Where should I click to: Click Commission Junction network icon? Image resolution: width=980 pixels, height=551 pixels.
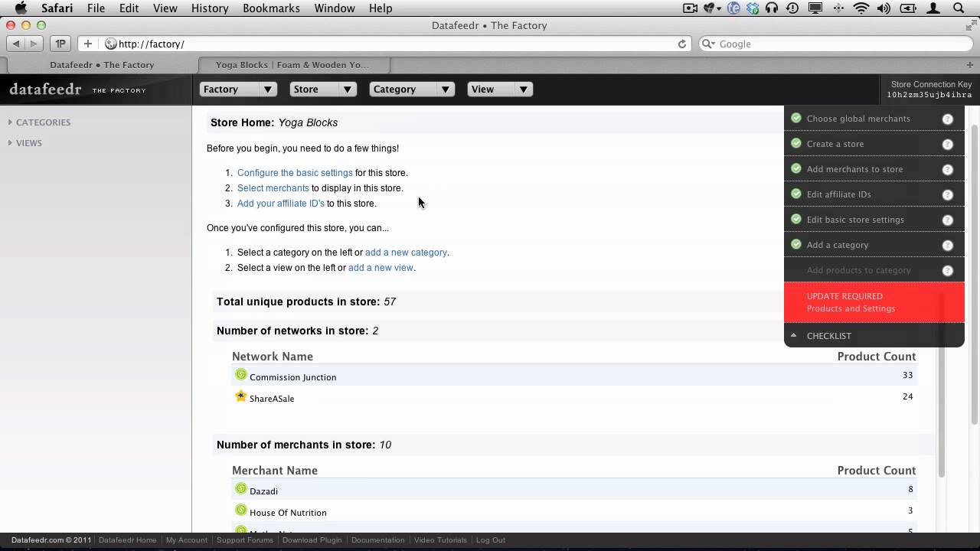[241, 375]
